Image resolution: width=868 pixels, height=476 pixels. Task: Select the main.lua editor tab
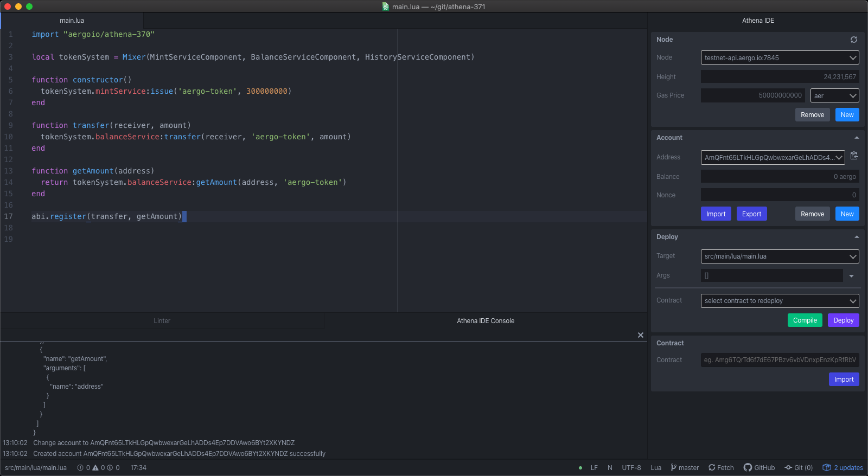[x=72, y=21]
